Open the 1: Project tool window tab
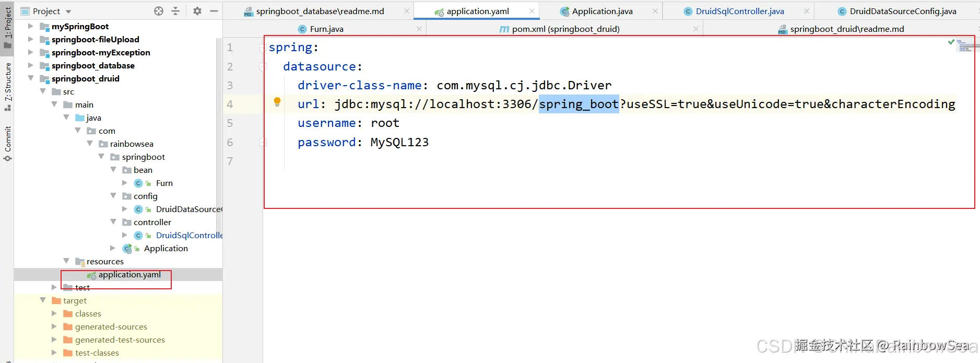980x363 pixels. (x=7, y=28)
